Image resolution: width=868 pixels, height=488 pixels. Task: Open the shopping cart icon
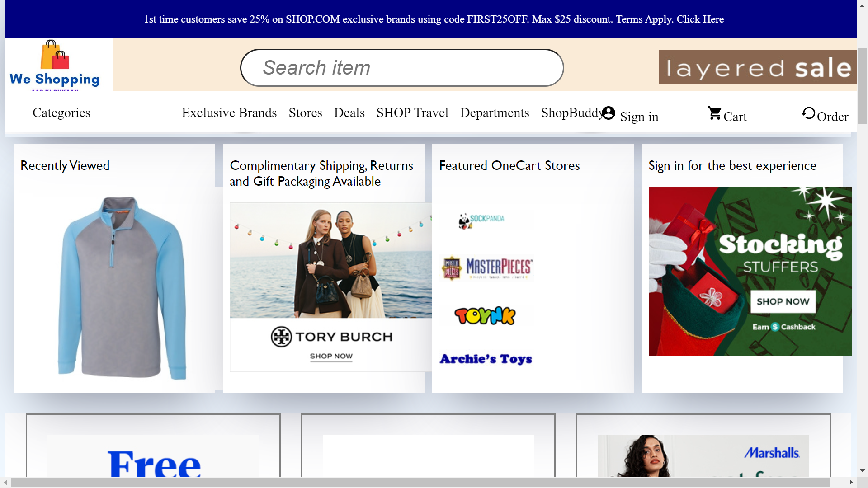point(714,113)
